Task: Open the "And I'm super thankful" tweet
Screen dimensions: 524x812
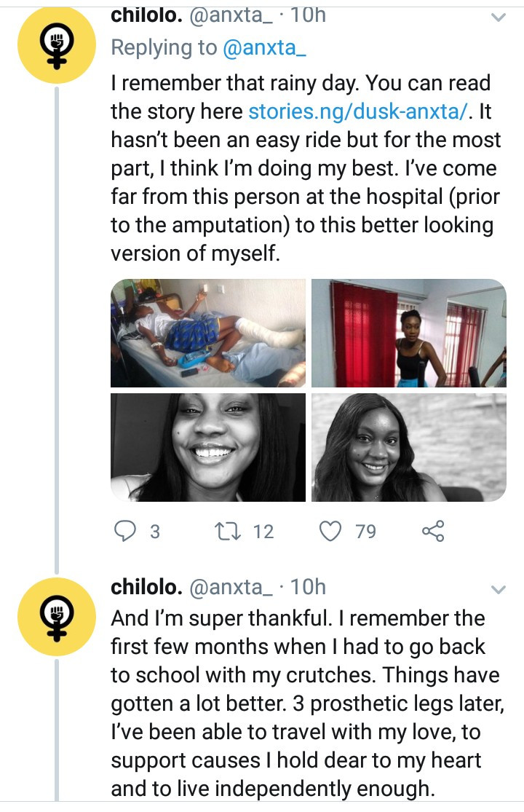Action: coord(306,703)
